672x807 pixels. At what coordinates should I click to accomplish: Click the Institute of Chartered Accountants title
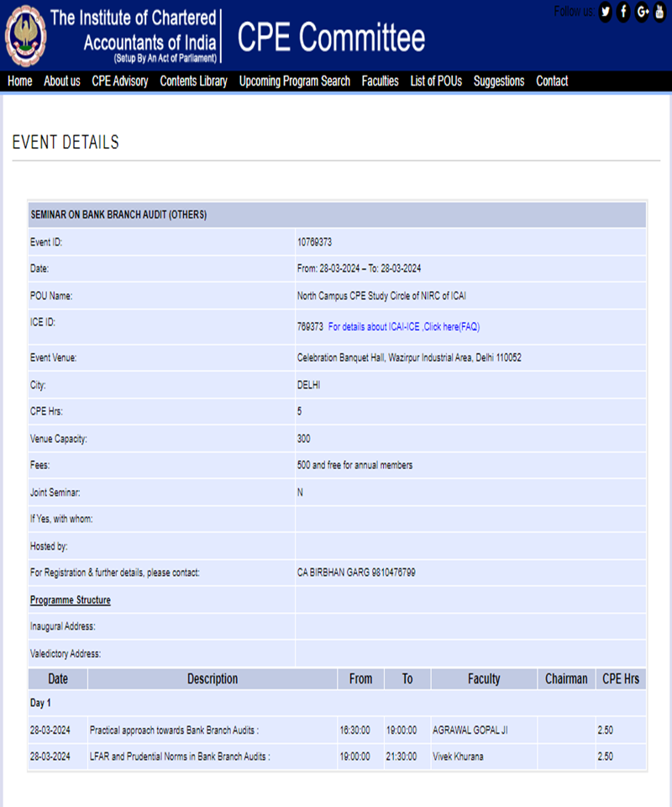134,35
